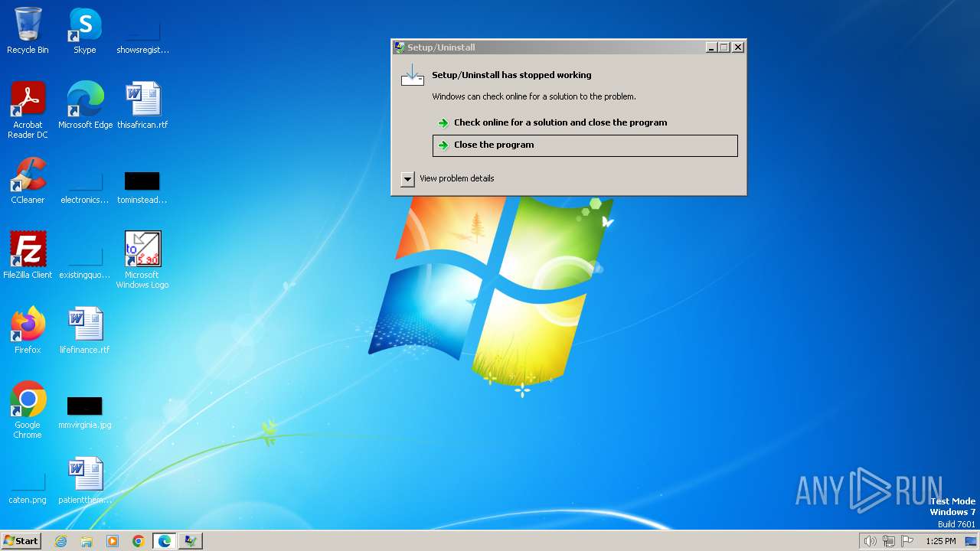The image size is (980, 551).
Task: Select the Google Chrome desktop shortcut
Action: pos(28,410)
